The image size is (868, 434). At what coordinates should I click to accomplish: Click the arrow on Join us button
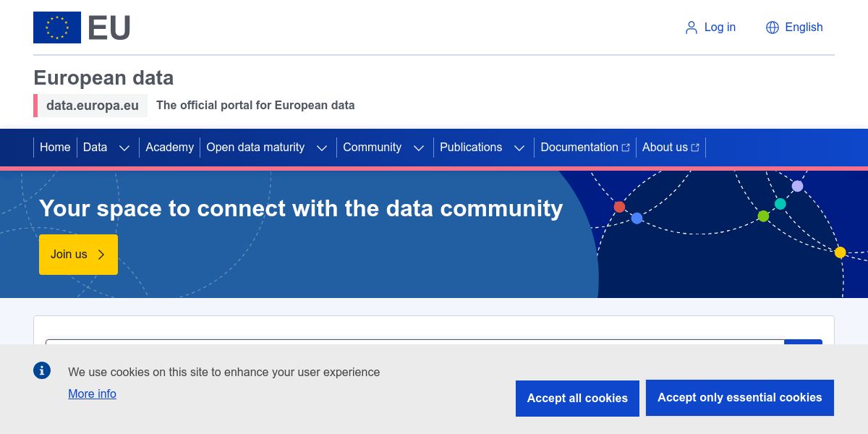point(101,255)
